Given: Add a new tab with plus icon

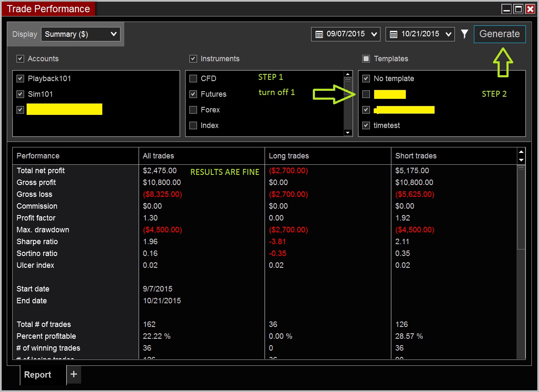Looking at the screenshot, I should click(74, 374).
